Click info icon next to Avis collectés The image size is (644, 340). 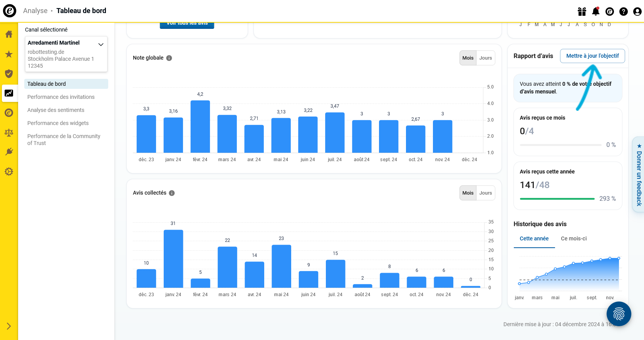click(x=172, y=193)
